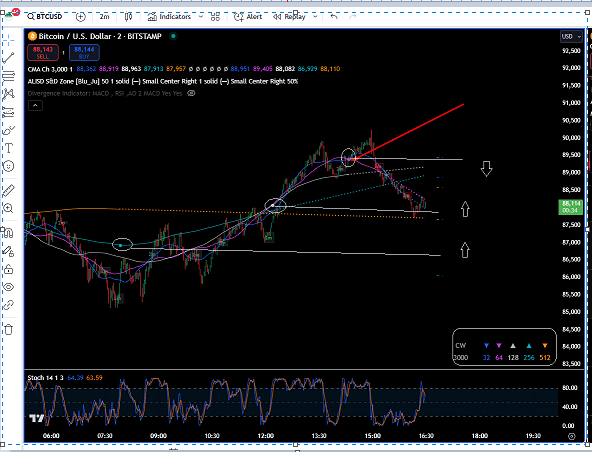The height and width of the screenshot is (452, 592).
Task: Click the 09:00 time axis label
Action: (158, 436)
